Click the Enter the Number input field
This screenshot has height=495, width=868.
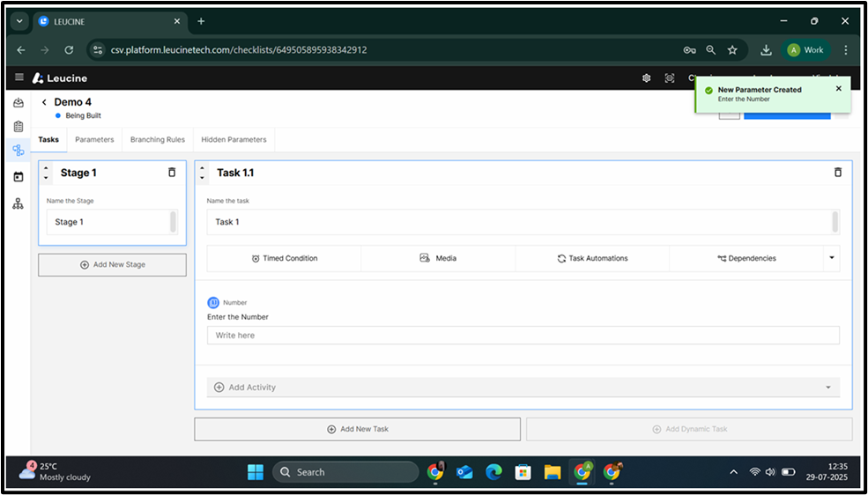(523, 336)
